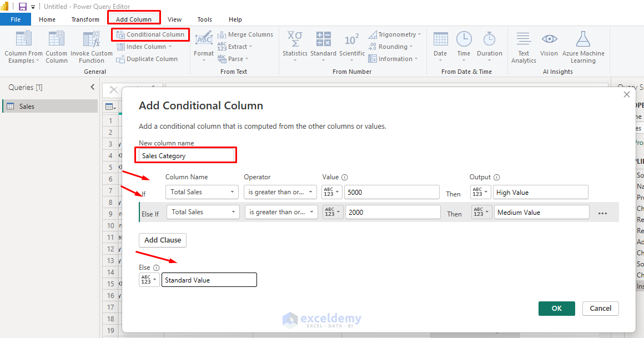Open Index Column options
This screenshot has height=338, width=644.
[x=144, y=47]
